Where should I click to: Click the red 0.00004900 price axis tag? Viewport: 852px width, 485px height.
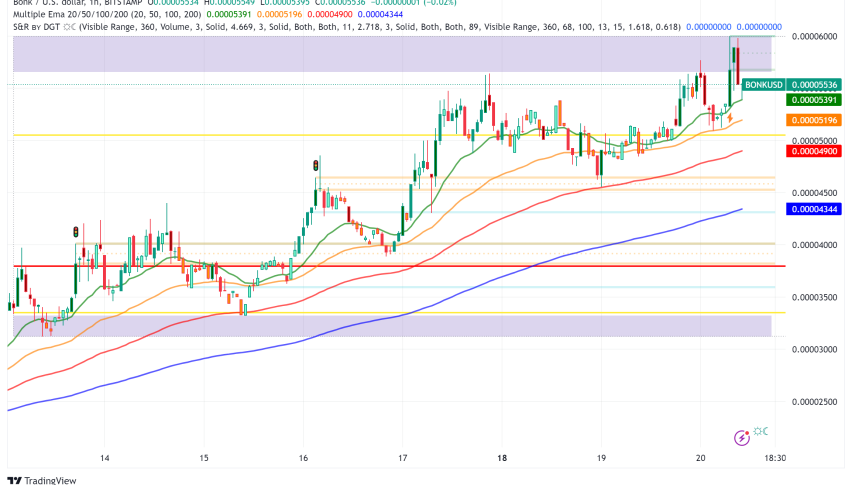[x=815, y=151]
